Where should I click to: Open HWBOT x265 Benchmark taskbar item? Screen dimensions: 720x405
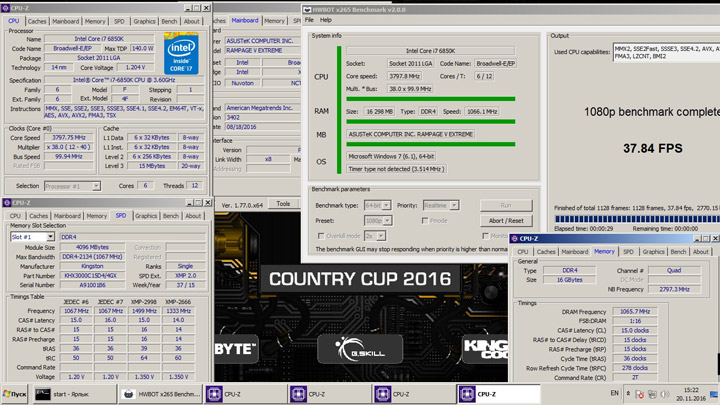(x=159, y=394)
